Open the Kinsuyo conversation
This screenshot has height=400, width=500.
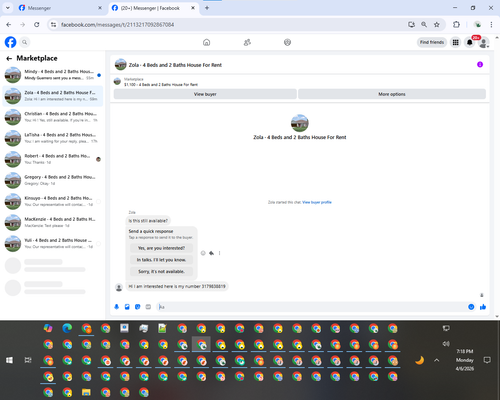pyautogui.click(x=53, y=201)
